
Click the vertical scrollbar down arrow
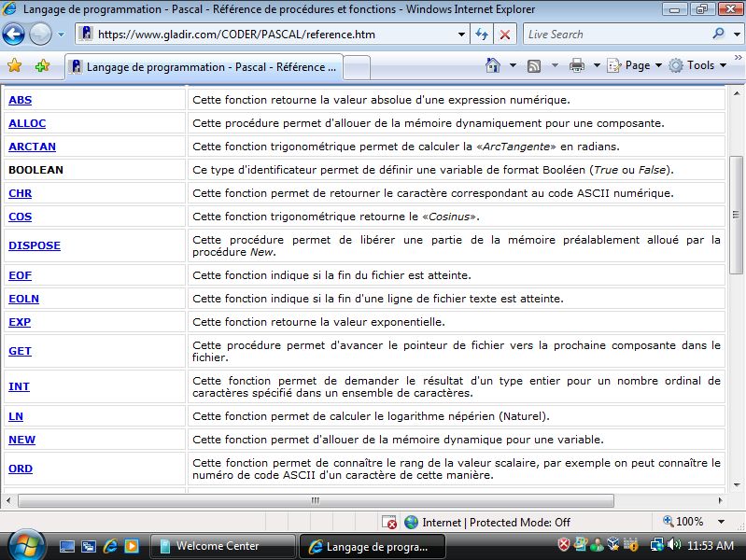point(736,485)
